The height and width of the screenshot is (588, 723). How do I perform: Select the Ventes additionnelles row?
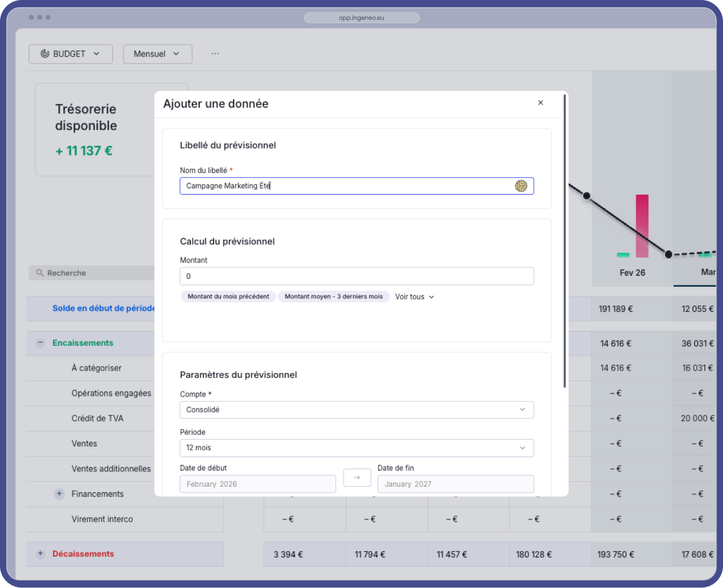tap(111, 469)
